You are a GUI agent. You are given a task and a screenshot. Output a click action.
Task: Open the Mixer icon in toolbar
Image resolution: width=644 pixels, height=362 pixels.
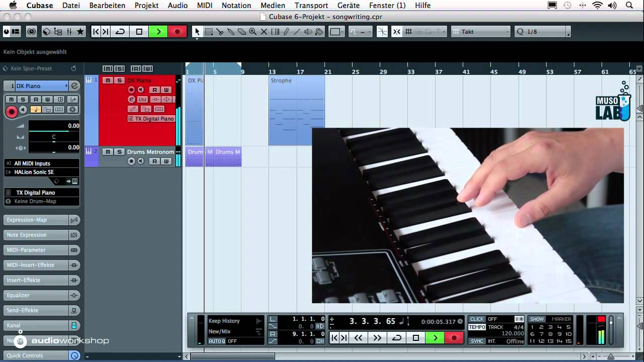click(69, 32)
